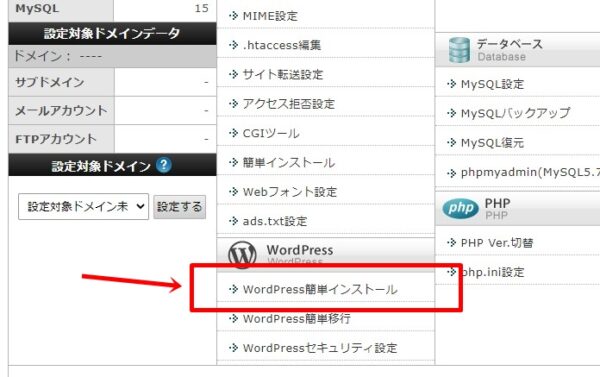The width and height of the screenshot is (600, 377).
Task: Click arrow icon beside MySQL復元
Action: point(452,142)
